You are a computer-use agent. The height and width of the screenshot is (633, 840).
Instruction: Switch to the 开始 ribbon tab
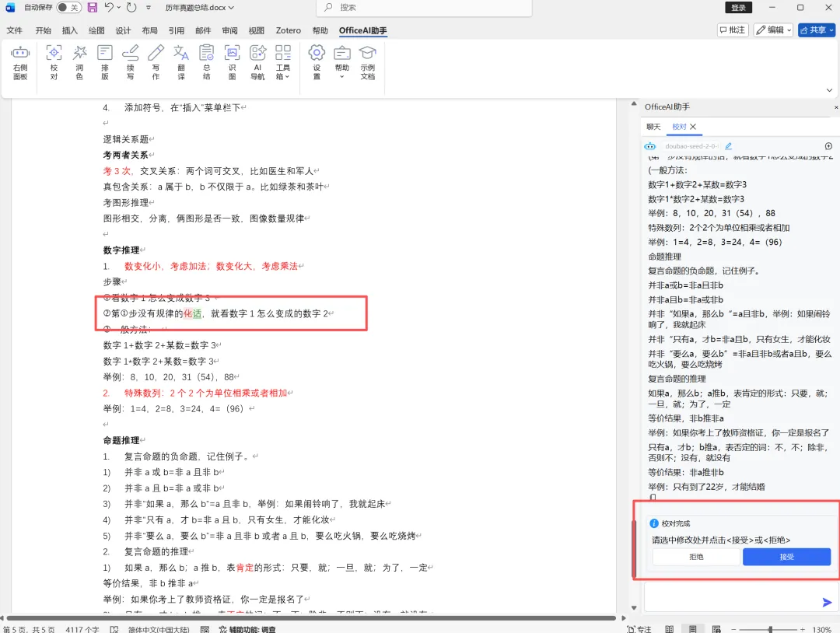click(44, 30)
